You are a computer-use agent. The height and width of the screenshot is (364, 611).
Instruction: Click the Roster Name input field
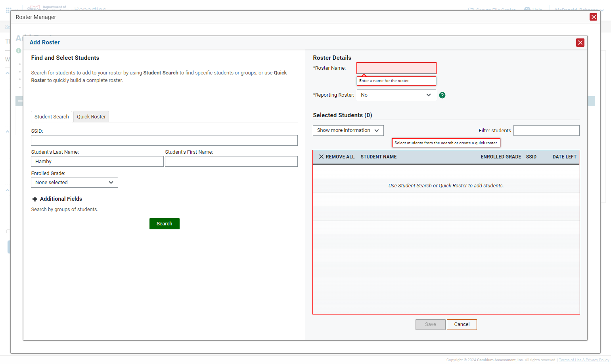coord(396,68)
